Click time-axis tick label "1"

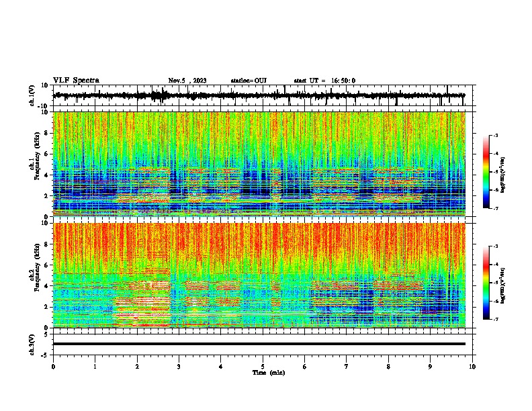[95, 367]
